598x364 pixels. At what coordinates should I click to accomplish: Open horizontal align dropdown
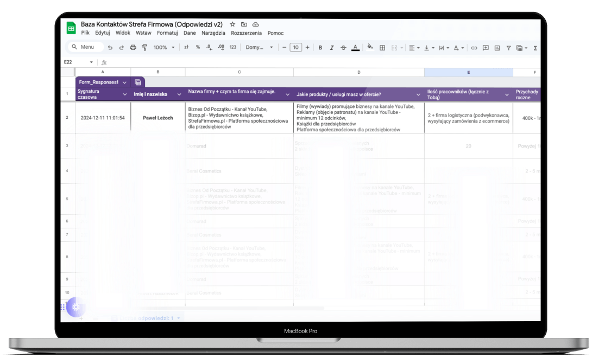414,48
